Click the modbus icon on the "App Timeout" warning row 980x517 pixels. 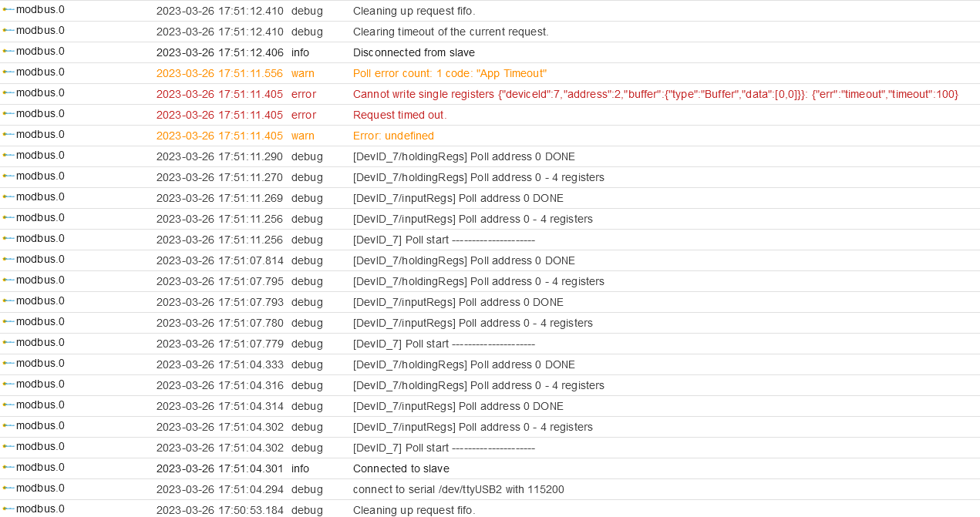click(x=8, y=72)
